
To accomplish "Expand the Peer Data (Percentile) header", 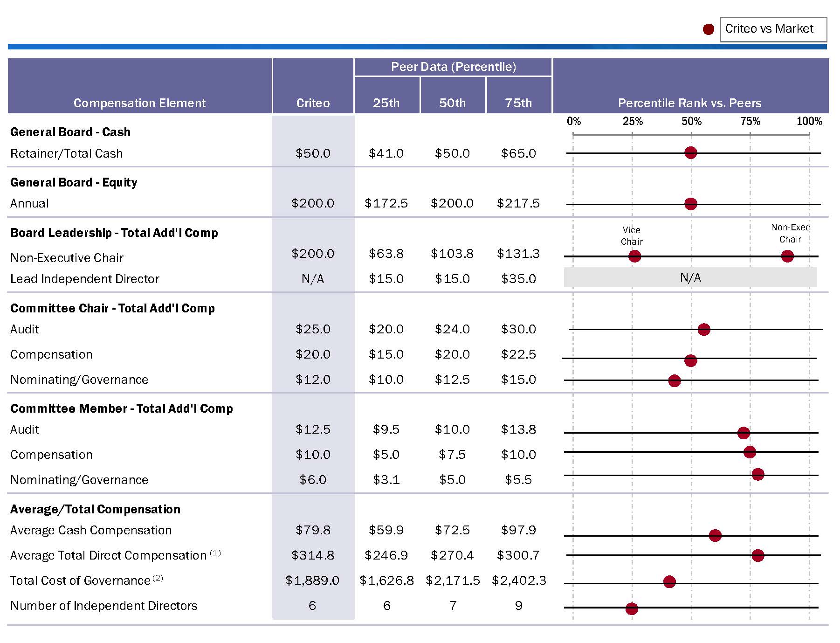I will click(x=454, y=67).
